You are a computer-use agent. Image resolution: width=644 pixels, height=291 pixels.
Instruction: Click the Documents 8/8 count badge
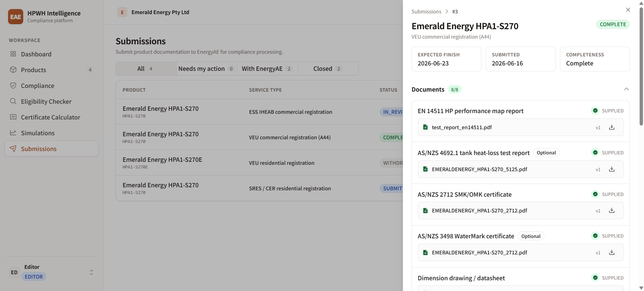(455, 90)
